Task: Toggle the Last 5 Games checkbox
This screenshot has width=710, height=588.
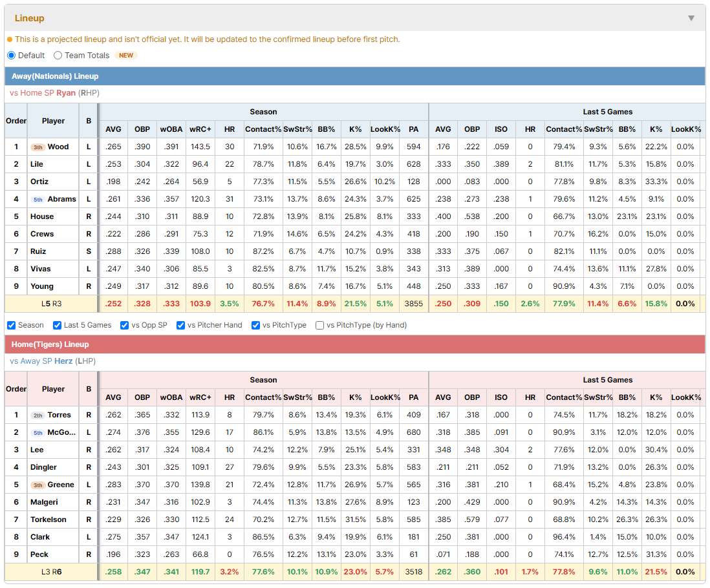Action: coord(57,325)
